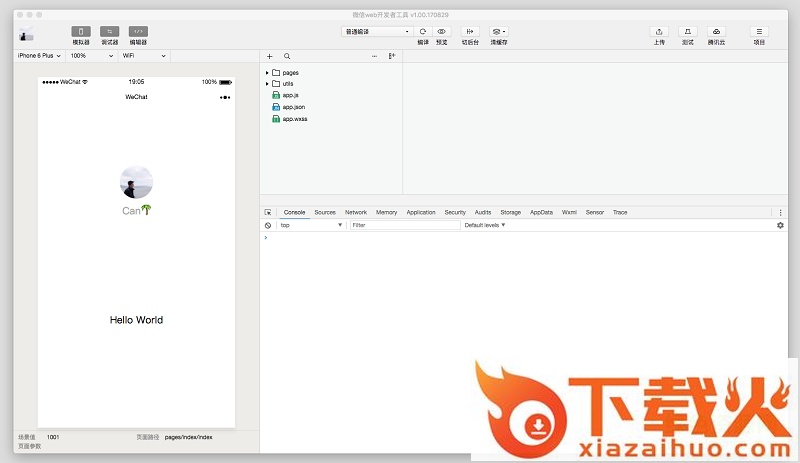Viewport: 800px width, 463px height.
Task: Open the app.wxss file
Action: (x=295, y=119)
